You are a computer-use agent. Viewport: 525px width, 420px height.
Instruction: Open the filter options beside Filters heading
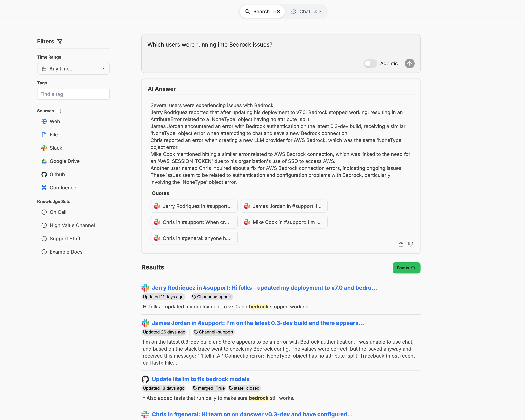pyautogui.click(x=60, y=41)
